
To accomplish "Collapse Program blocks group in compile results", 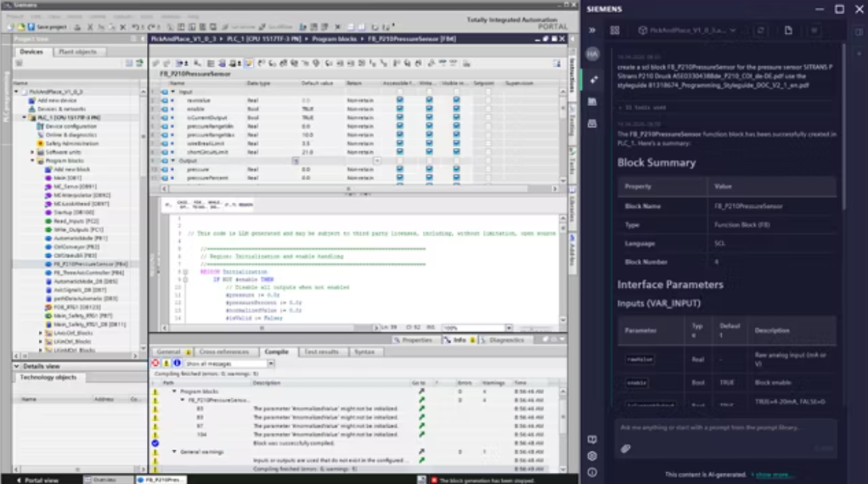I will pos(174,392).
